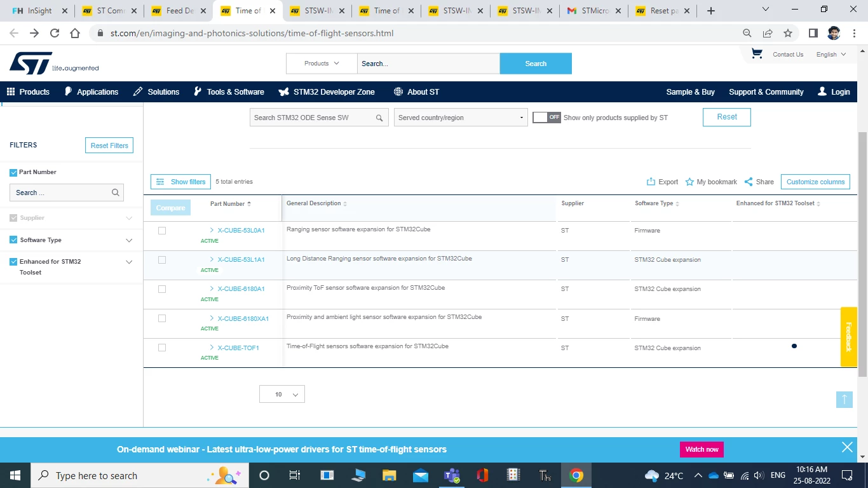This screenshot has height=488, width=868.
Task: Uncheck the Software Type filter checkbox
Action: point(13,240)
